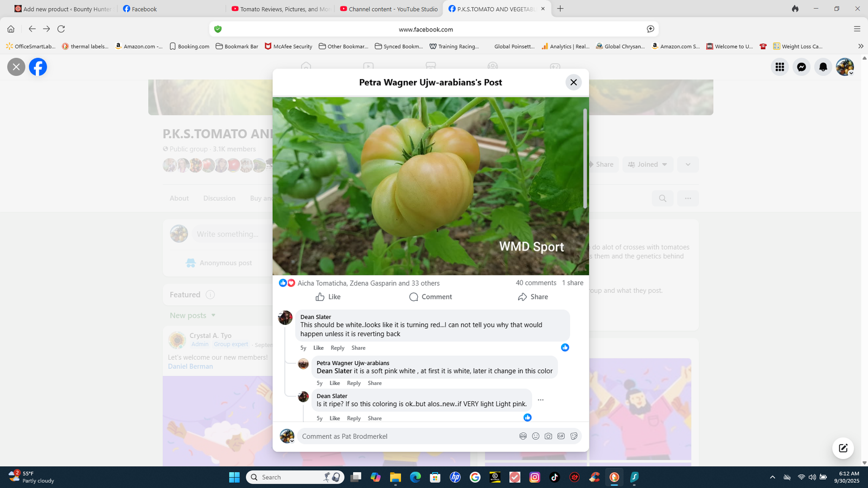Toggle Like on Petra's reply comment
Image resolution: width=868 pixels, height=488 pixels.
[335, 383]
